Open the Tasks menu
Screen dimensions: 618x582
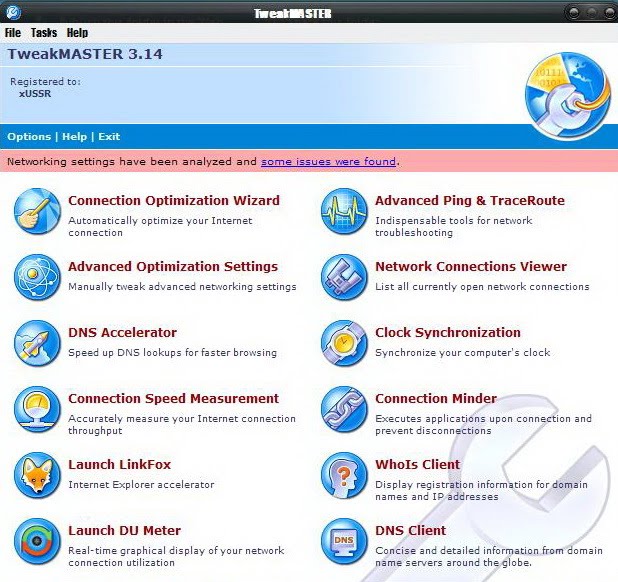(x=44, y=33)
